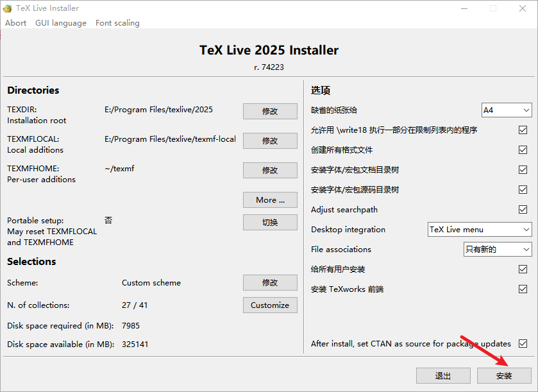Click the 325141 disk space available value
538x392 pixels.
coord(135,345)
